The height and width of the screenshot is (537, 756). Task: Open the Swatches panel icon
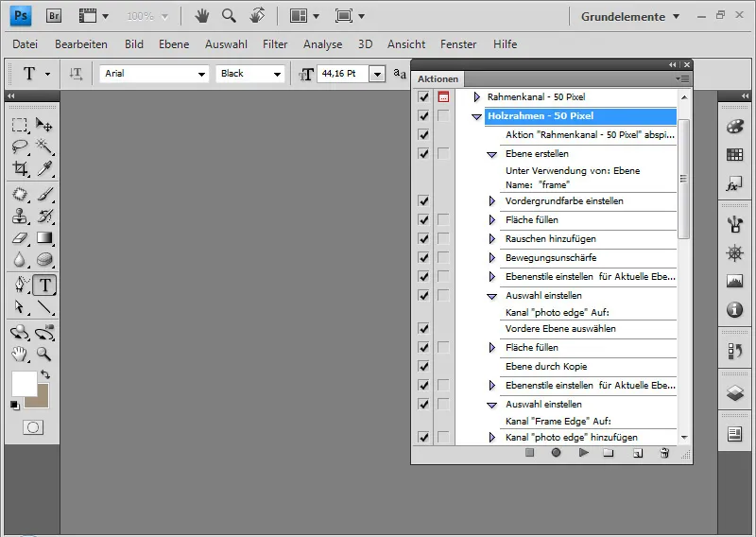click(735, 155)
